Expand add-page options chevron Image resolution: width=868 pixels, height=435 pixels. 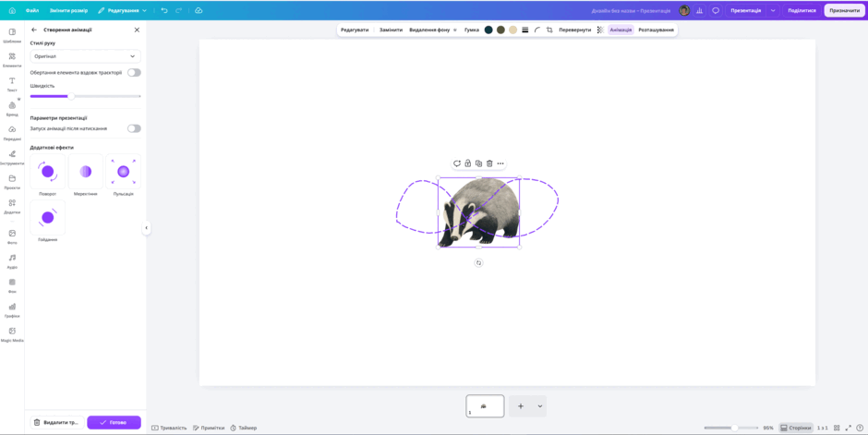540,406
